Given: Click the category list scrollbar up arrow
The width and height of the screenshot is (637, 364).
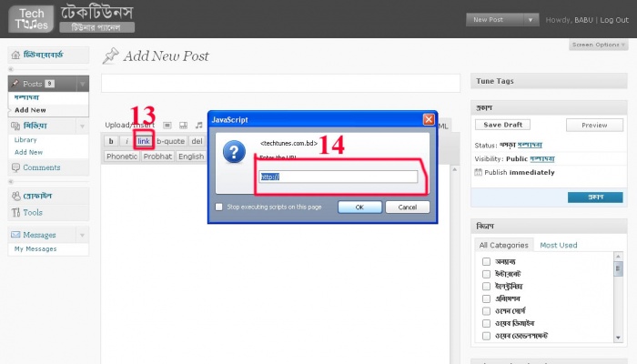Looking at the screenshot, I should (618, 256).
